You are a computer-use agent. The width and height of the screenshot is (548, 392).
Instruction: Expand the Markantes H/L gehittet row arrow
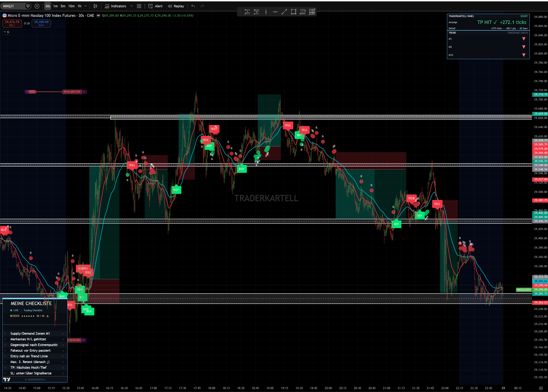point(5,339)
